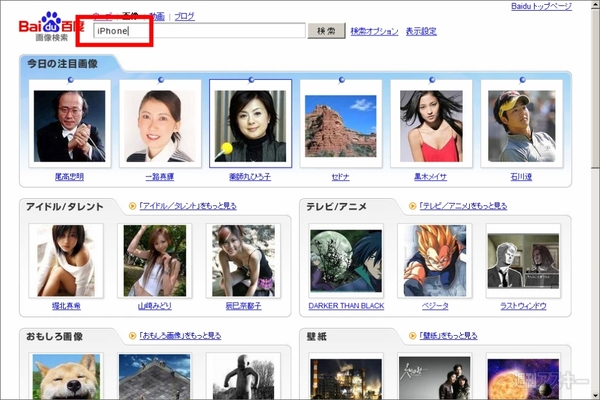Open the 石川遼 golfer photo
600x400 pixels.
click(x=522, y=126)
